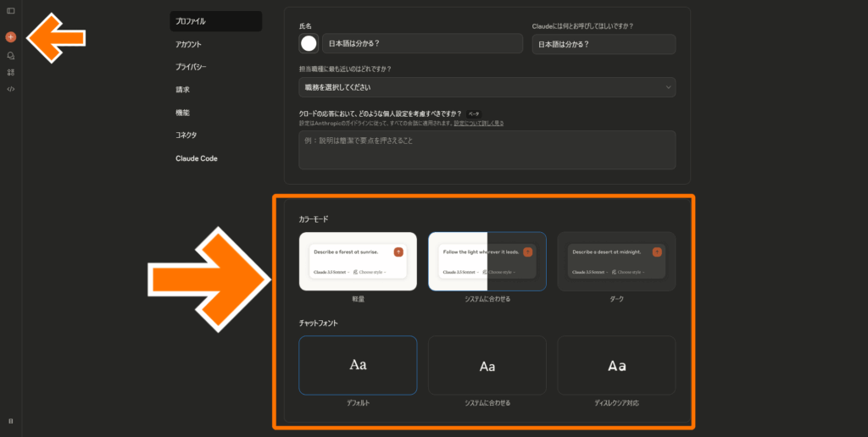Click the Claudeには何とお呼びしてほしいですか？ label
868x437 pixels.
click(583, 26)
